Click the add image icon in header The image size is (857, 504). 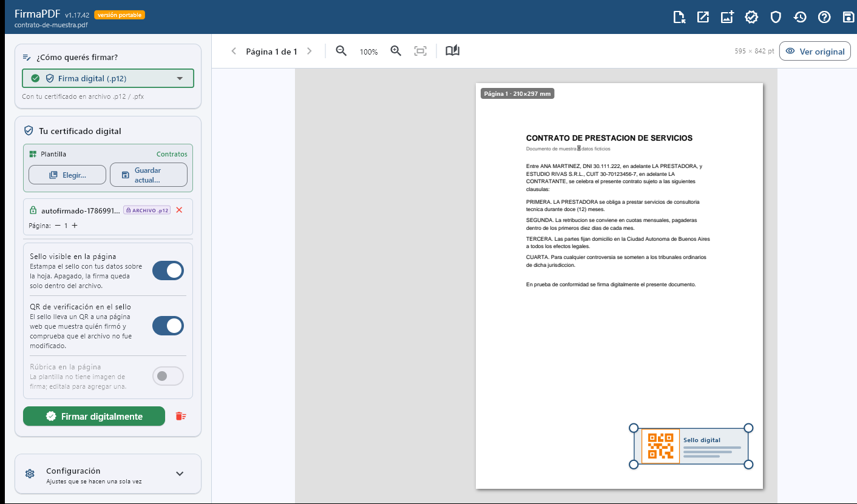tap(727, 17)
